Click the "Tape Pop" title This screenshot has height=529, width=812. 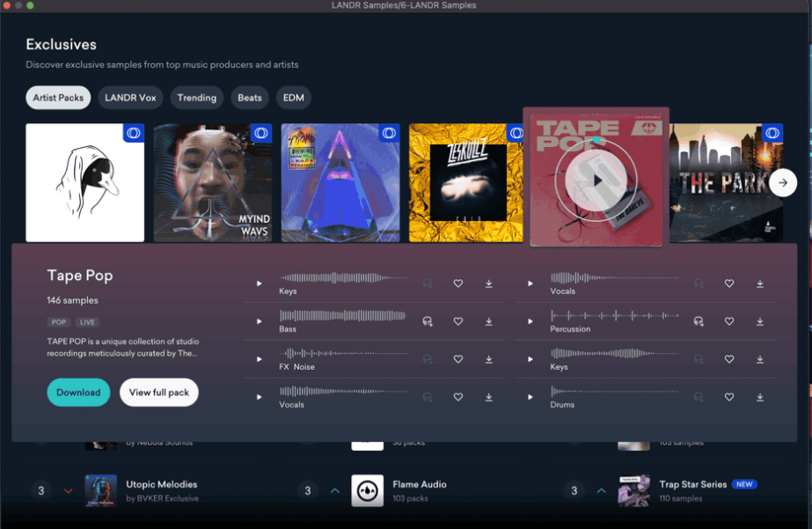click(80, 276)
